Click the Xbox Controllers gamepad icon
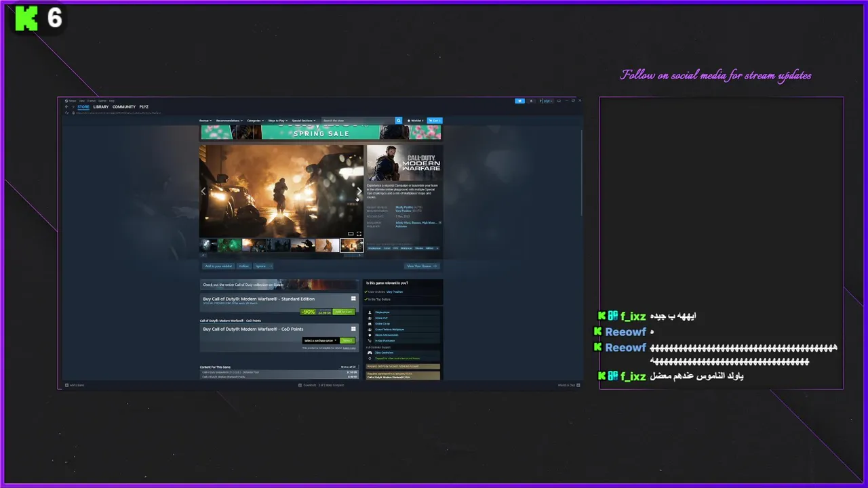The height and width of the screenshot is (488, 868). 370,352
